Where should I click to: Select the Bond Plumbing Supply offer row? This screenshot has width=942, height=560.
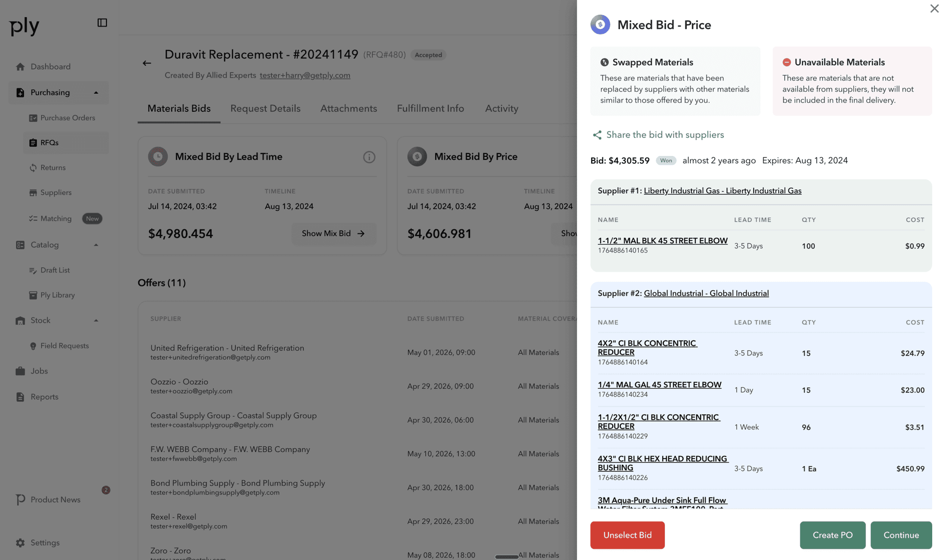tap(357, 488)
